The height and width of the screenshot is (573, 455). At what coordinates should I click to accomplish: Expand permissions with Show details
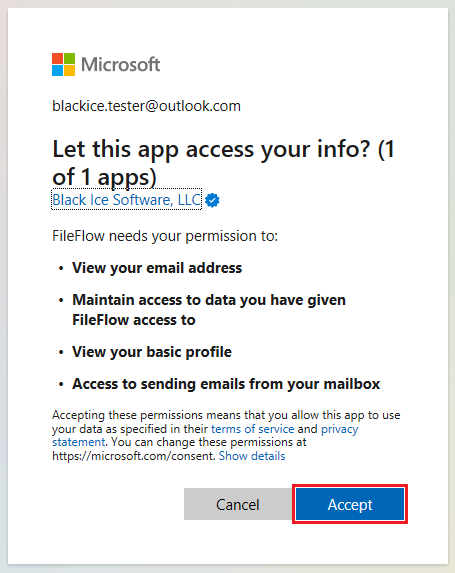coord(252,456)
